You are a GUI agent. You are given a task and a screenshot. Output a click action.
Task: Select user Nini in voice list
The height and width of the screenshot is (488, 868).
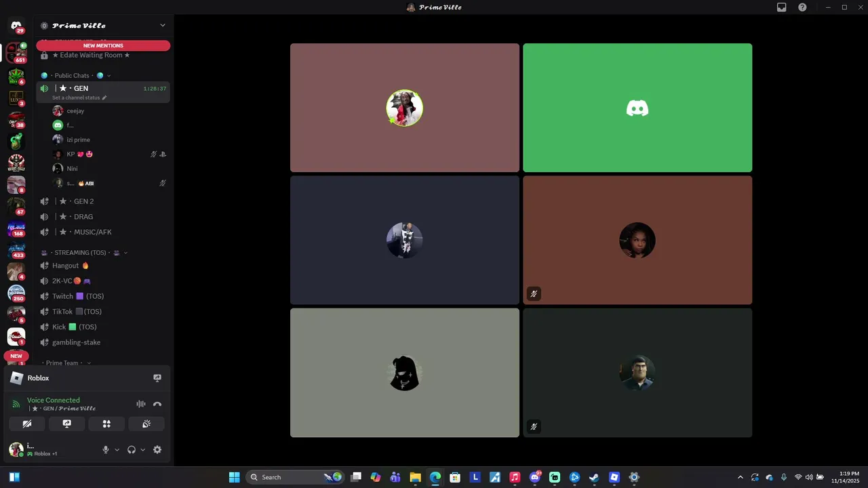108,169
